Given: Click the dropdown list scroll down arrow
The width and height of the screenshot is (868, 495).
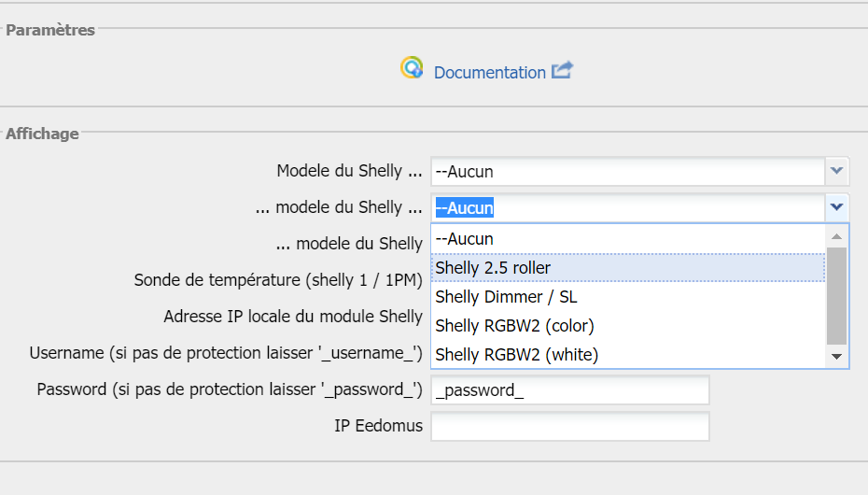Looking at the screenshot, I should pos(836,357).
